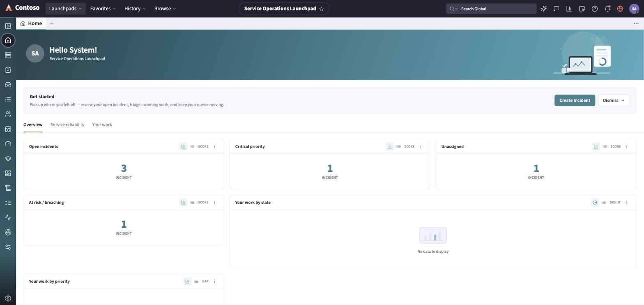Screen dimensions: 644x305
Task: Open the settings gear in sidebar
Action: point(8,299)
